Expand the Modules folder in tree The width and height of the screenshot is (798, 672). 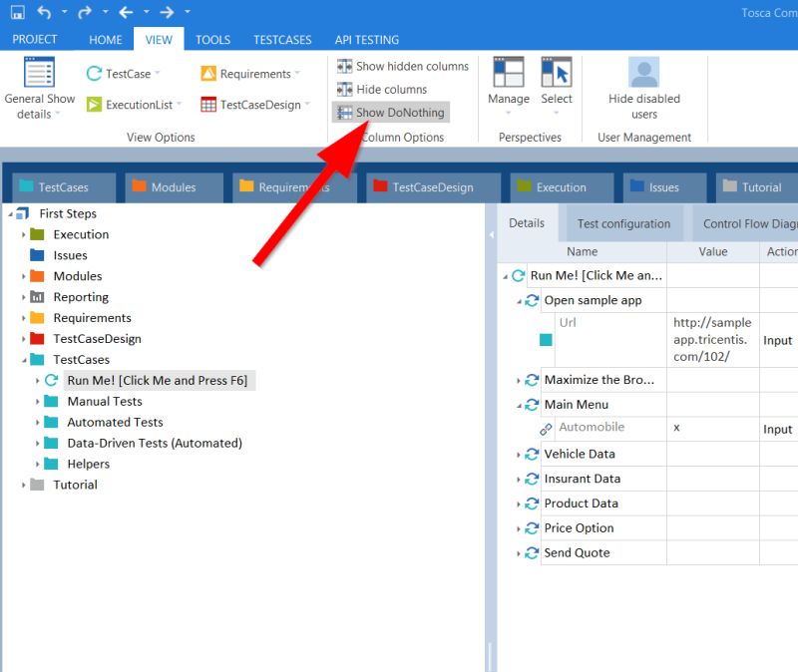(x=23, y=277)
